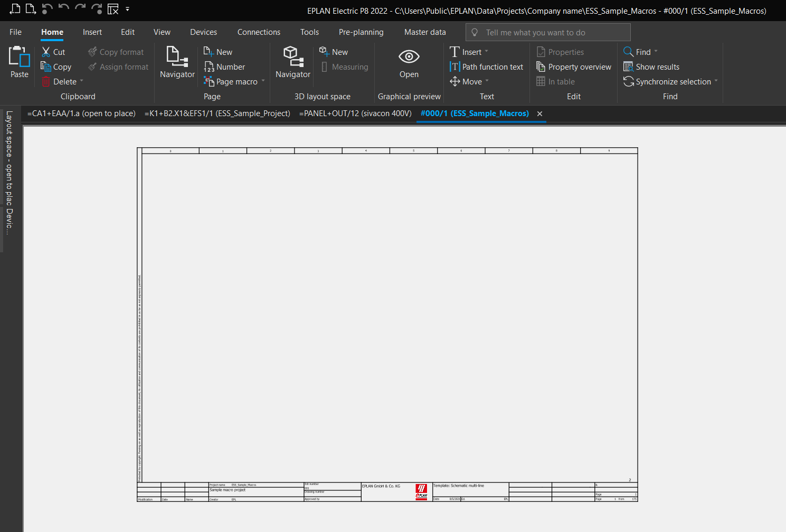Open the Property overview

tap(574, 66)
